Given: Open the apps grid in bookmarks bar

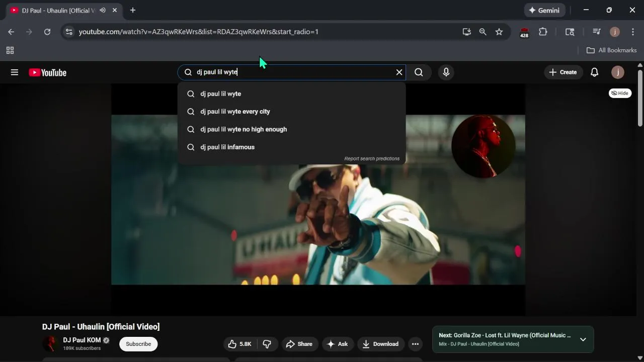Looking at the screenshot, I should click(10, 50).
